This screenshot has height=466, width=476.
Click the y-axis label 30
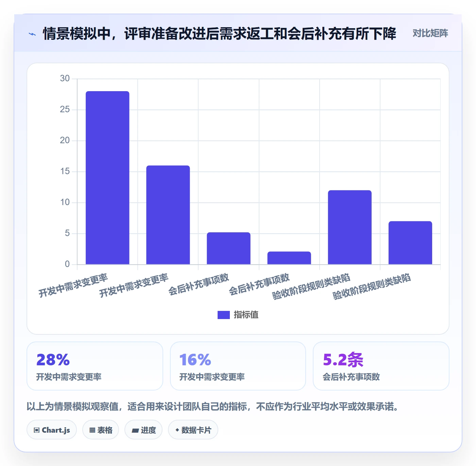click(x=65, y=79)
